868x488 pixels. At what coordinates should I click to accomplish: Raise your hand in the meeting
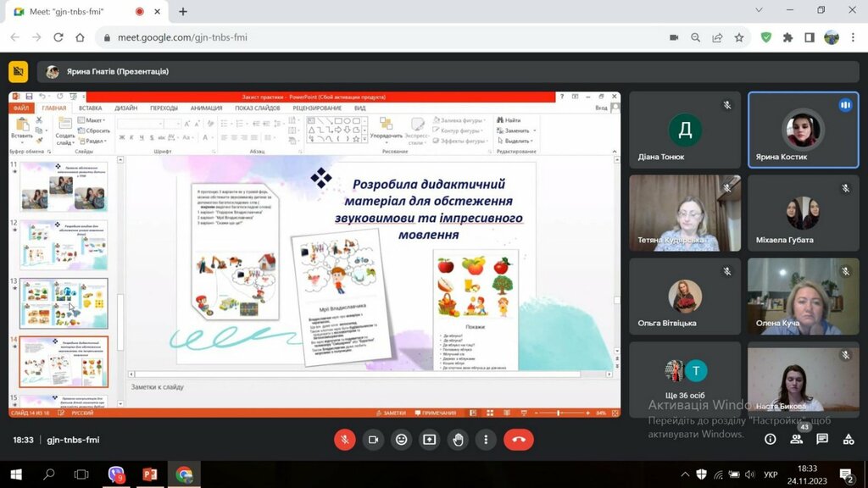click(458, 440)
